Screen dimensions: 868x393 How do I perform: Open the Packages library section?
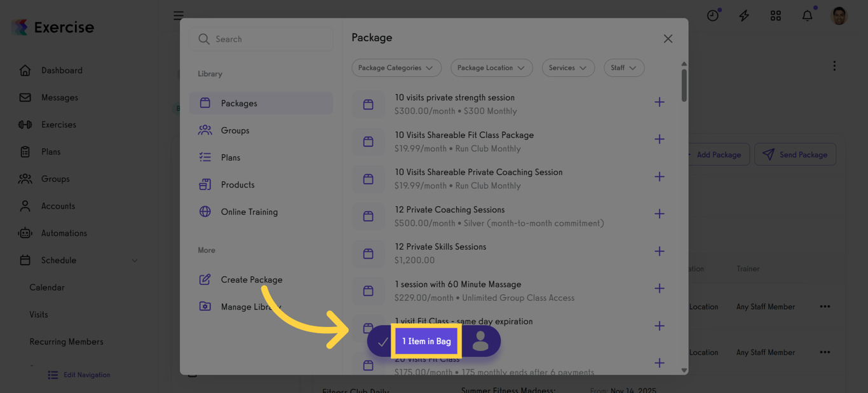(x=238, y=102)
